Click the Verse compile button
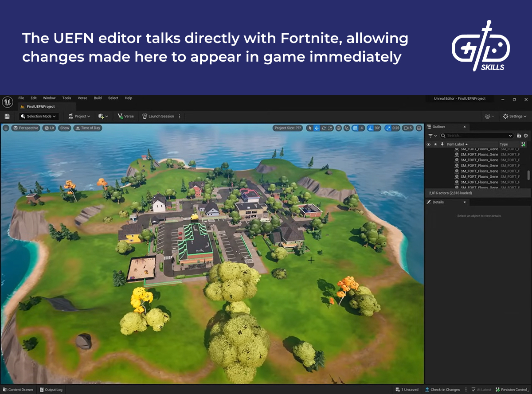This screenshot has height=394, width=532. pyautogui.click(x=125, y=117)
